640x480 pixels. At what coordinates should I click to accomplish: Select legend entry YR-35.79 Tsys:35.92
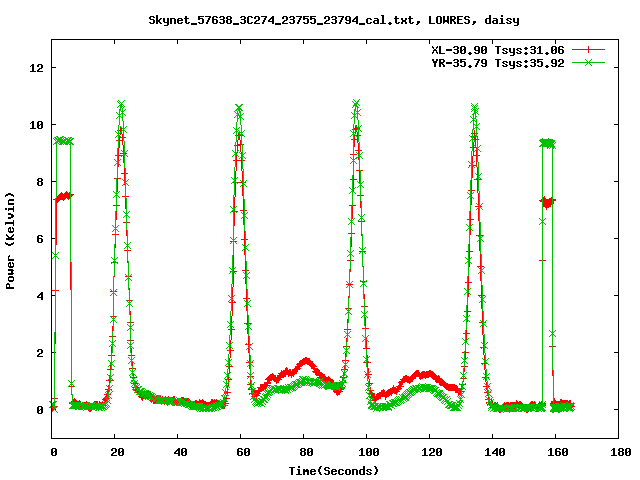coord(498,63)
